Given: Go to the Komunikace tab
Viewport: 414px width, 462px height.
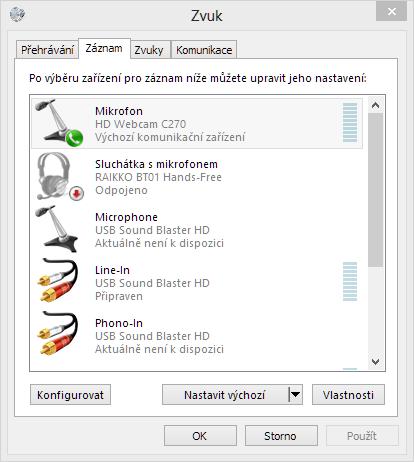Looking at the screenshot, I should point(204,50).
